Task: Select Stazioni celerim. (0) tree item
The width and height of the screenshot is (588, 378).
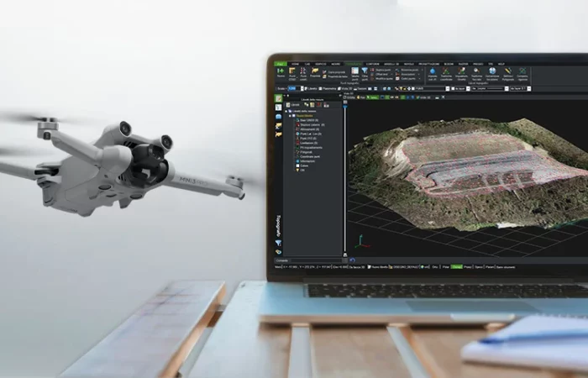Action: (x=312, y=125)
